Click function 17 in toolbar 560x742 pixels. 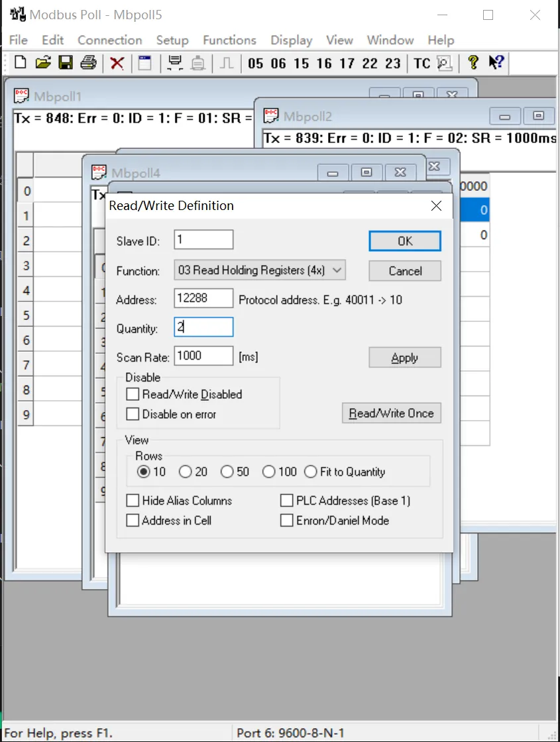347,64
